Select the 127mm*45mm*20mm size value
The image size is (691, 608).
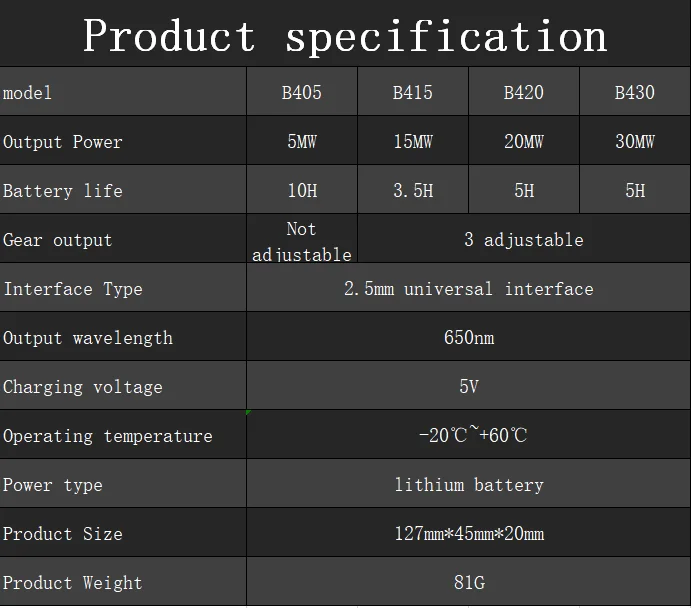pos(468,534)
